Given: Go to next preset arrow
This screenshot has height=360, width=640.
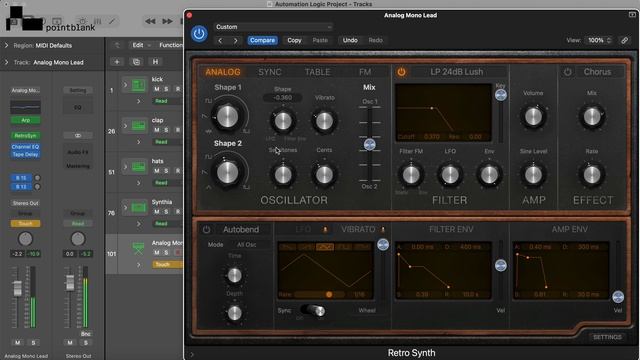Looking at the screenshot, I should [x=236, y=40].
